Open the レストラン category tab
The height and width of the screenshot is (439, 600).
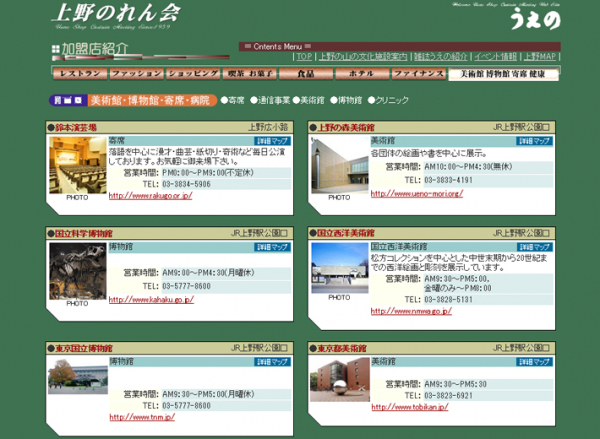tap(80, 73)
